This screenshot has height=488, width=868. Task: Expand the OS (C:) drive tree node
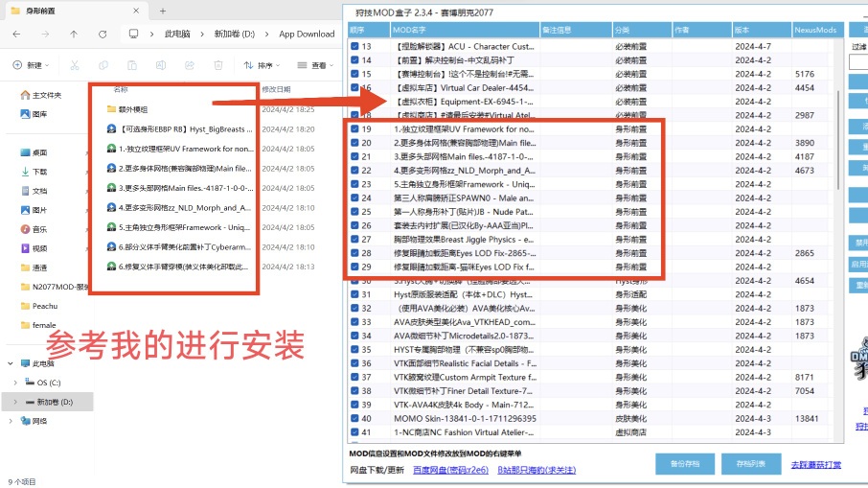[x=14, y=383]
